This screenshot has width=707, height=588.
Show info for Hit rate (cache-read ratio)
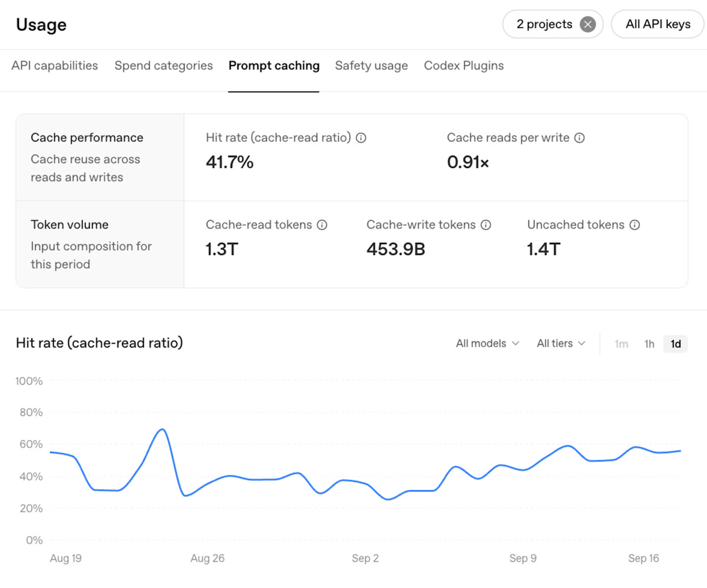[361, 138]
